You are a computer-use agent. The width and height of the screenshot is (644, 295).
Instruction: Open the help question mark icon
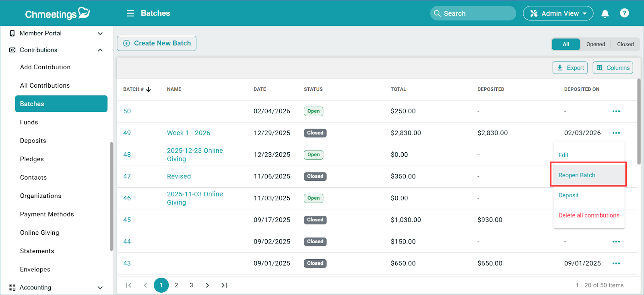tap(624, 13)
